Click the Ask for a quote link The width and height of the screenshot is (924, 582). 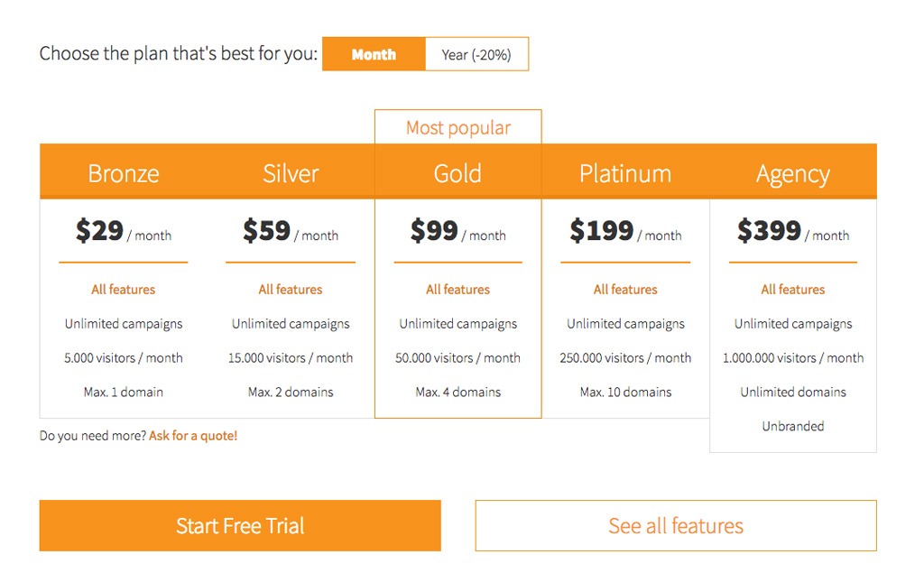(193, 436)
